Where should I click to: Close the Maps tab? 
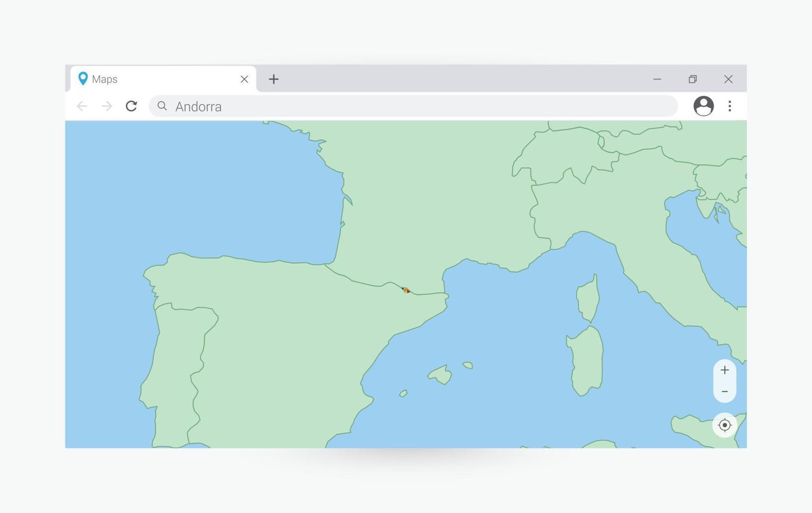244,79
